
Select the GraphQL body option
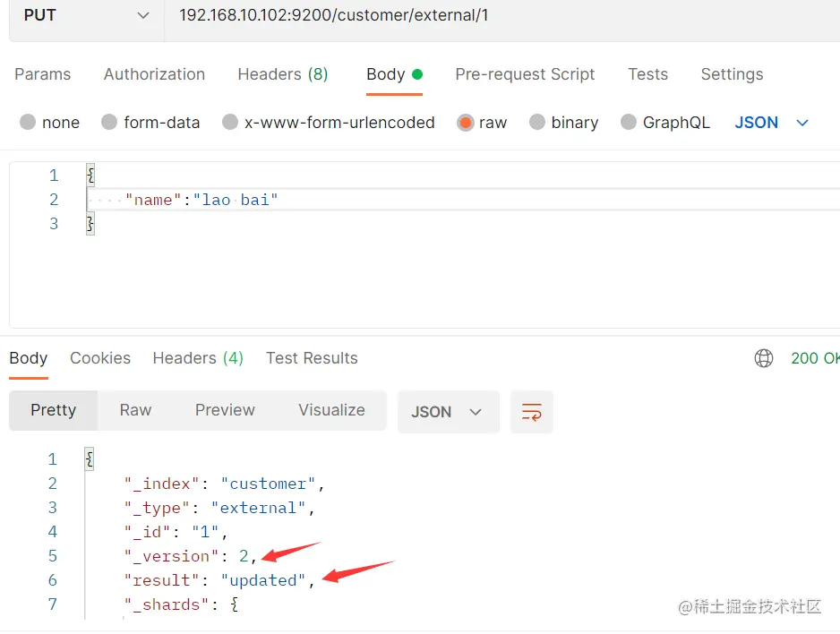pos(629,123)
